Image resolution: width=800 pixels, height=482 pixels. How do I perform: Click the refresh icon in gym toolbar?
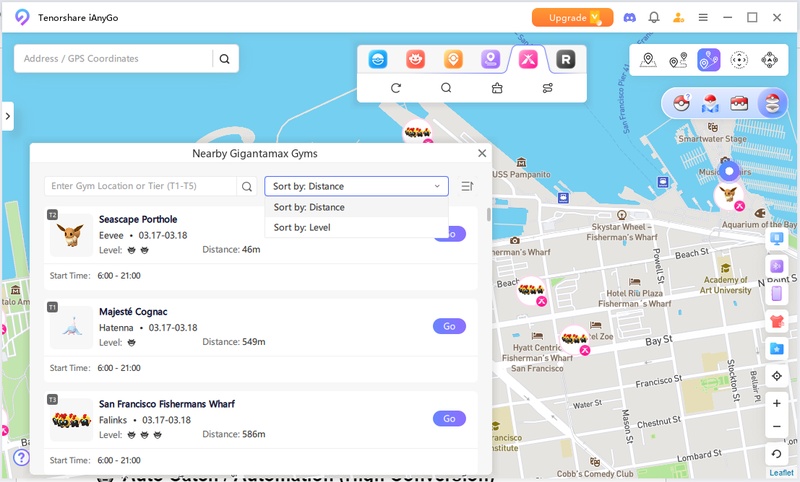coord(396,88)
